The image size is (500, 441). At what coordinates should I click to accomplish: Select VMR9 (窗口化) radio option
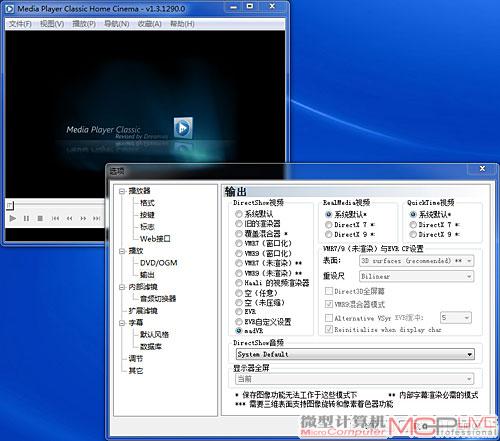point(239,253)
